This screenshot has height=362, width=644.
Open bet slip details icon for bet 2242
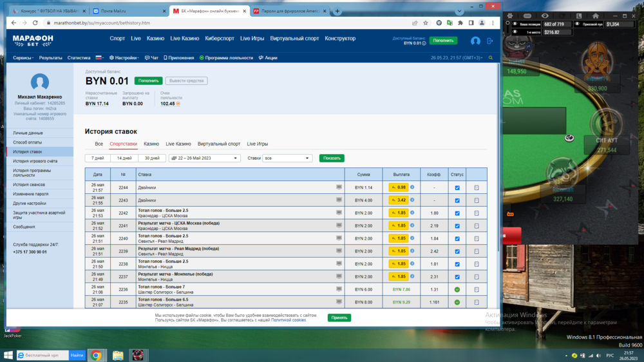tap(477, 213)
